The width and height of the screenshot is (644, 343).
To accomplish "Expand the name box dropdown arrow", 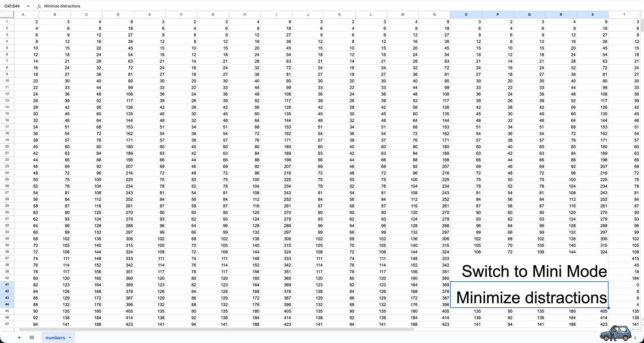I will point(28,6).
